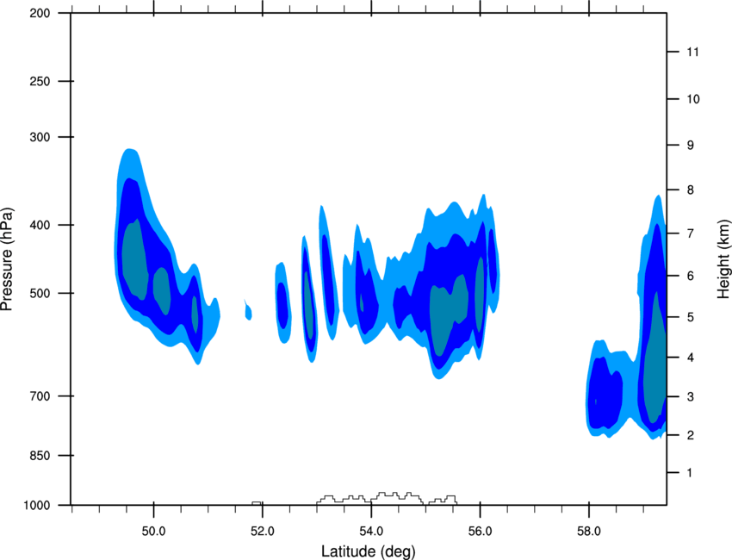Click the 1 km height label
This screenshot has height=560, width=732.
(x=690, y=473)
